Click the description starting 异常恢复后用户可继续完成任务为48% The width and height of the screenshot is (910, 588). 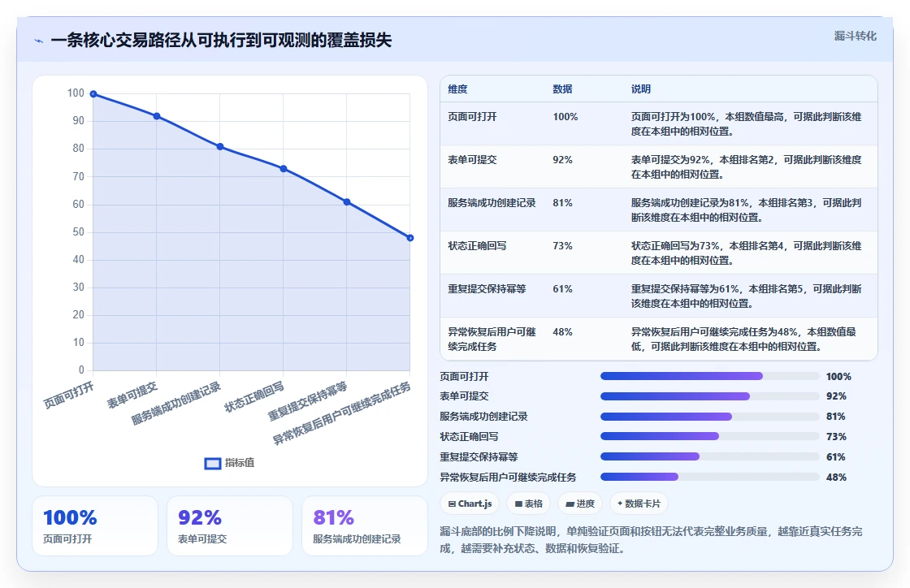click(x=744, y=339)
